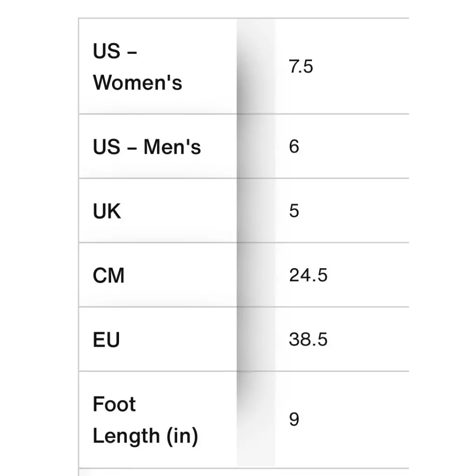Viewport: 476px width, 476px height.
Task: Select the foot length value 9
Action: pos(294,420)
